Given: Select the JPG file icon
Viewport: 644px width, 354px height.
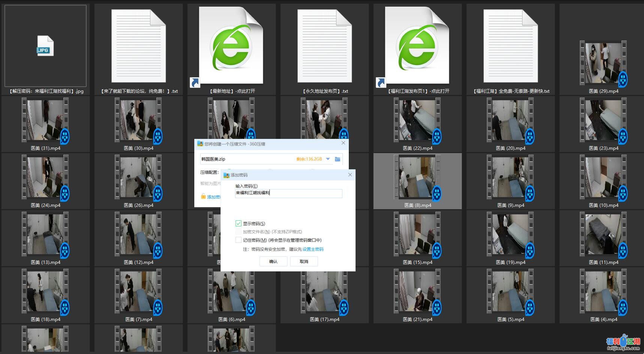Looking at the screenshot, I should tap(45, 46).
